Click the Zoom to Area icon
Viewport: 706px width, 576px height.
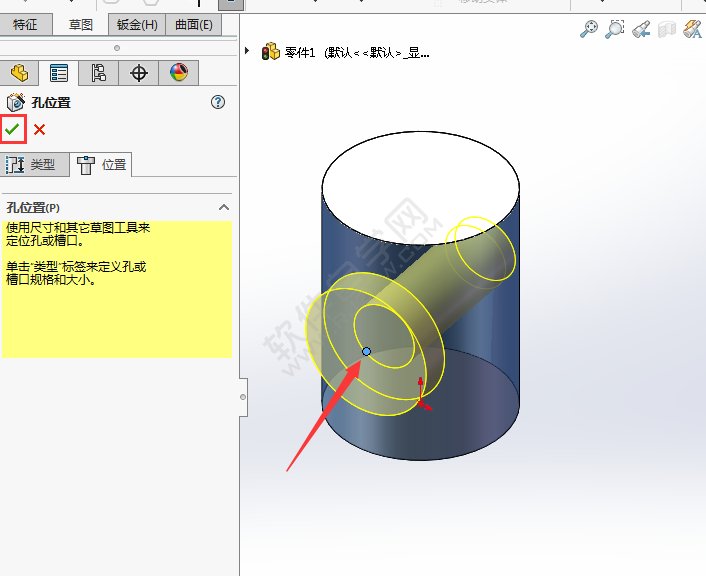click(x=615, y=29)
